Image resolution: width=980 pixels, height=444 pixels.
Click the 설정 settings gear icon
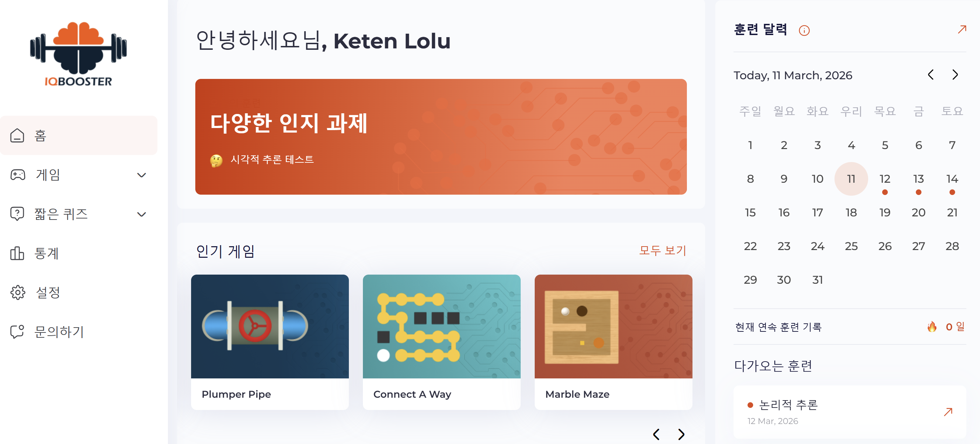point(18,292)
